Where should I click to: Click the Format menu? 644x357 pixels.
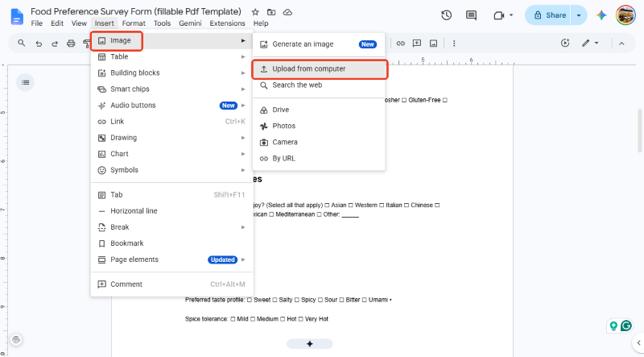pos(134,23)
